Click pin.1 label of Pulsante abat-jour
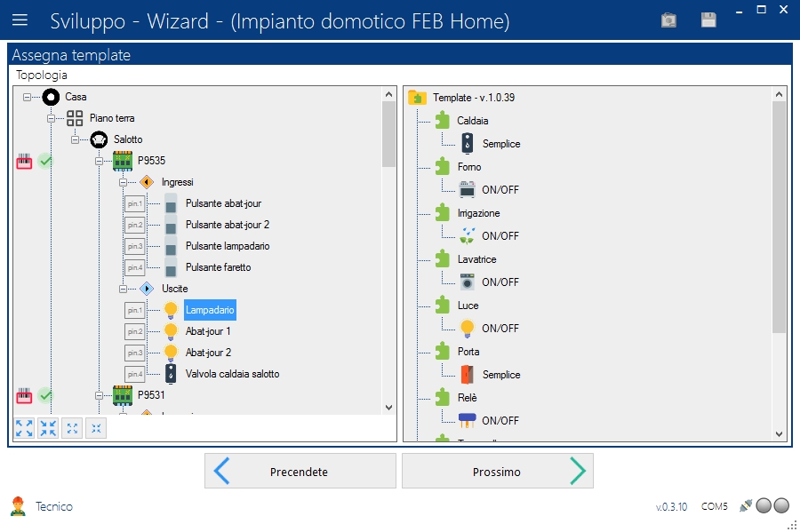 coord(135,204)
